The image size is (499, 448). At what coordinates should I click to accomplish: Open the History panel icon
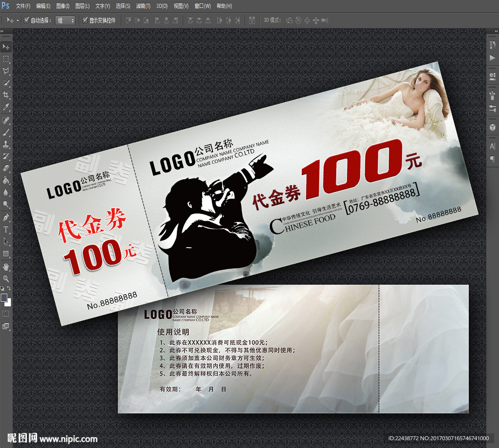493,45
